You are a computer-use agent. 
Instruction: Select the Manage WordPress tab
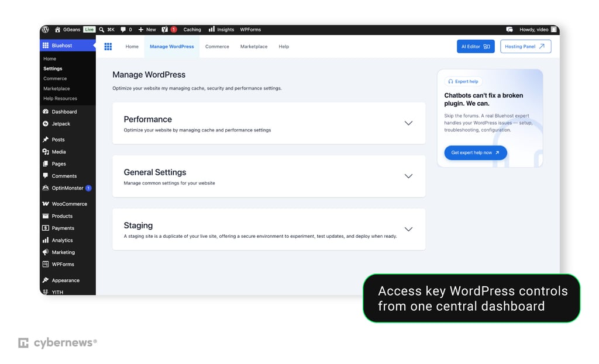tap(171, 47)
